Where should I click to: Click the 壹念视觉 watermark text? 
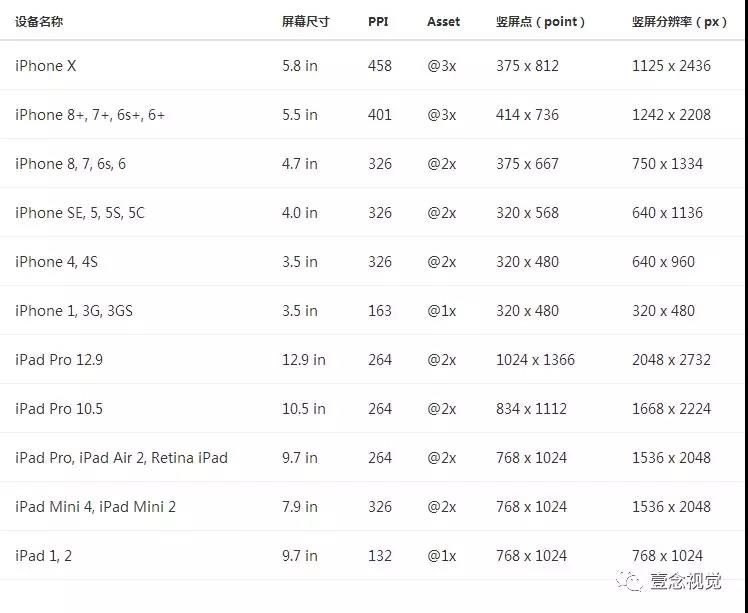[685, 581]
